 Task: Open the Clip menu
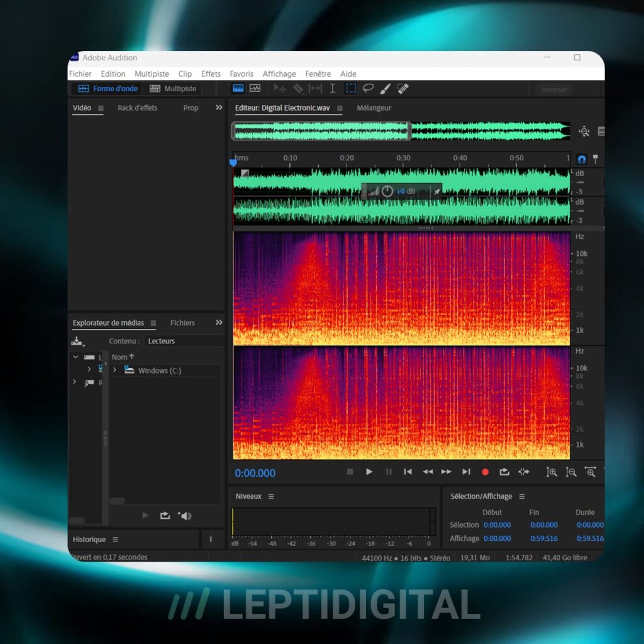coord(185,74)
